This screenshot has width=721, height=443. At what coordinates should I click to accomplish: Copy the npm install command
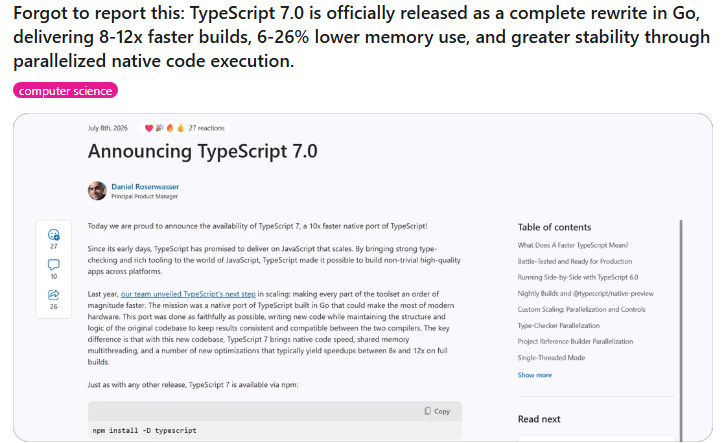[x=437, y=411]
